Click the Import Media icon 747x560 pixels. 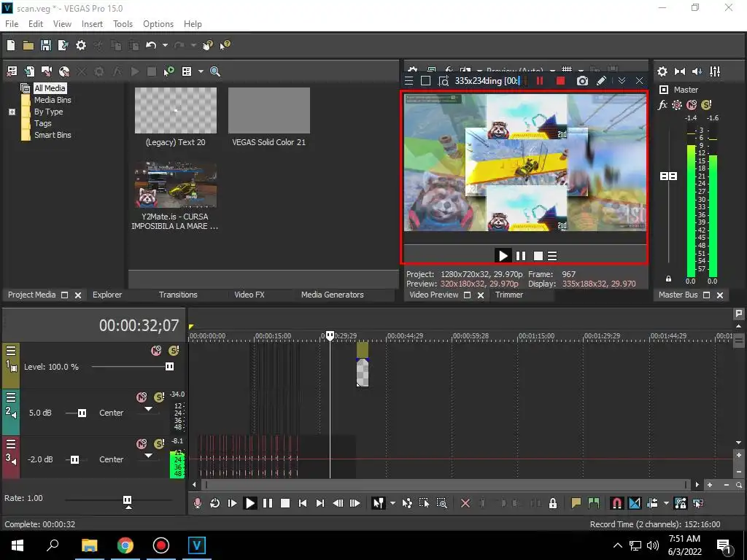pos(29,71)
